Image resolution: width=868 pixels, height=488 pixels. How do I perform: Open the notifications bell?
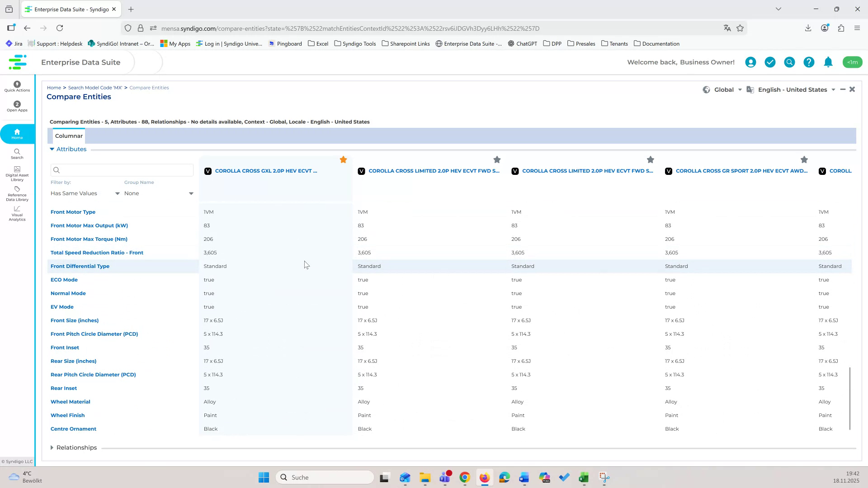[828, 62]
